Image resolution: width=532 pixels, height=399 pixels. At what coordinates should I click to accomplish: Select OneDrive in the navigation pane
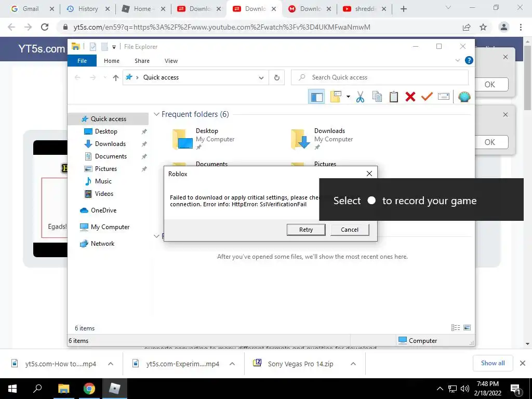(x=103, y=210)
